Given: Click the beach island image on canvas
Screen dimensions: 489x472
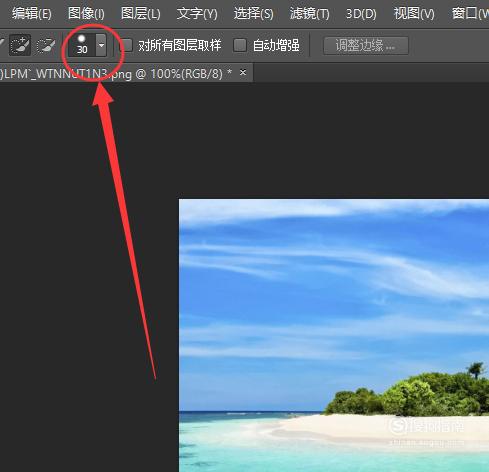Looking at the screenshot, I should (x=334, y=335).
